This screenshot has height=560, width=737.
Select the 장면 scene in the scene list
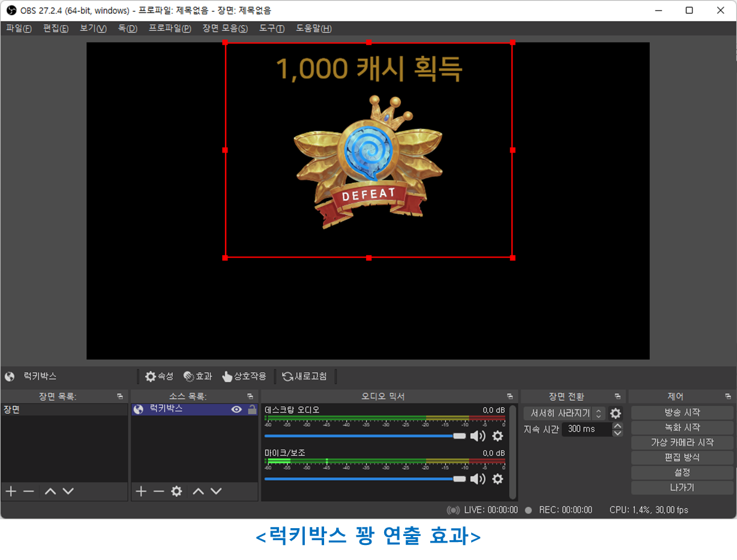(x=64, y=409)
